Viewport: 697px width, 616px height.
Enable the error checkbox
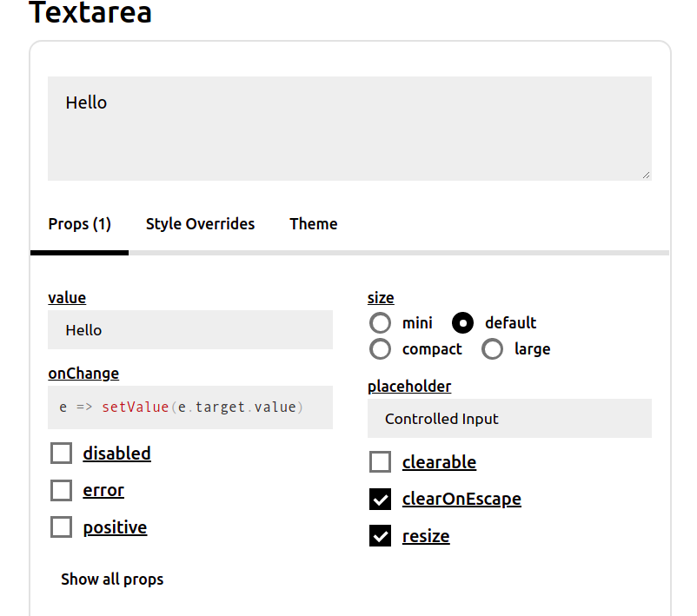tap(62, 490)
